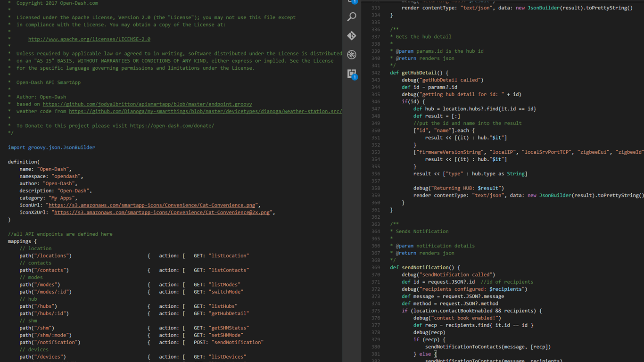Click line number 369 in the gutter
Image resolution: width=644 pixels, height=362 pixels.
376,267
